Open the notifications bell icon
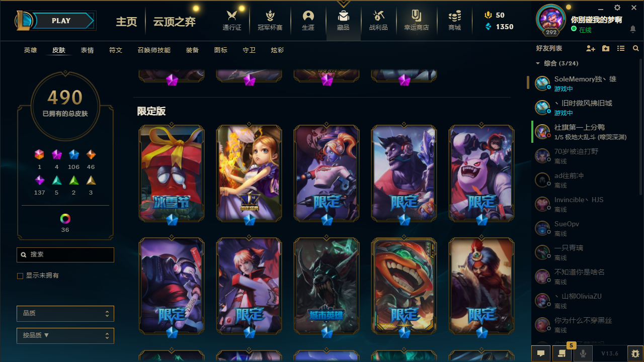 point(633,30)
